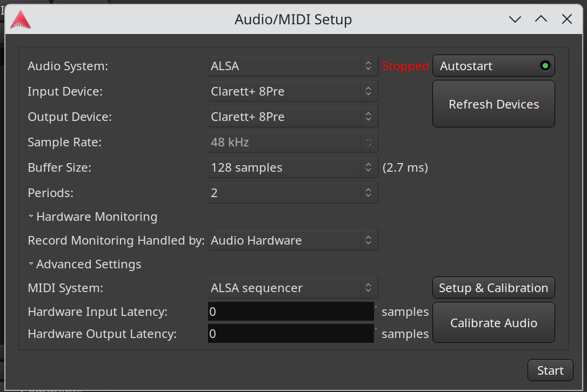Click the Hardware Input Latency field
The width and height of the screenshot is (587, 392).
point(290,312)
